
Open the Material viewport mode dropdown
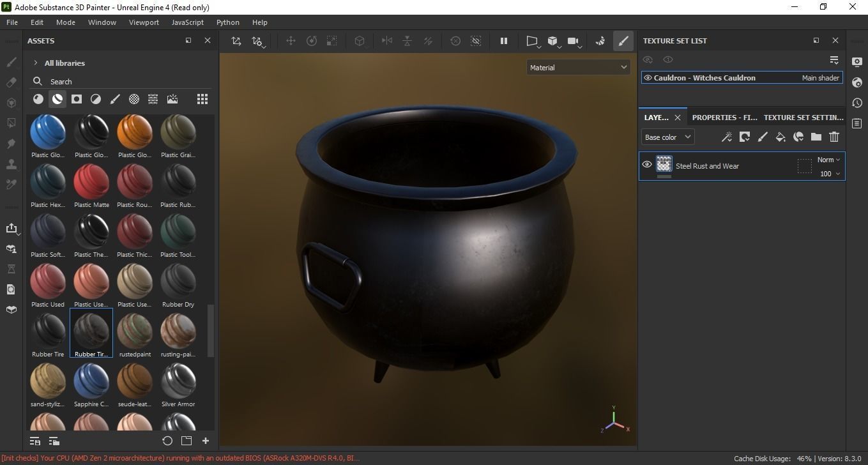[579, 67]
